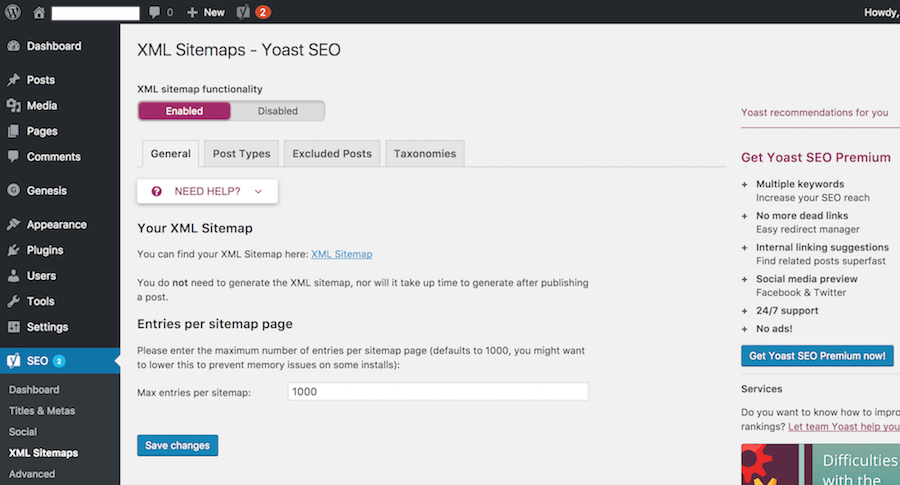Switch to the General tab
This screenshot has height=485, width=900.
[x=170, y=154]
